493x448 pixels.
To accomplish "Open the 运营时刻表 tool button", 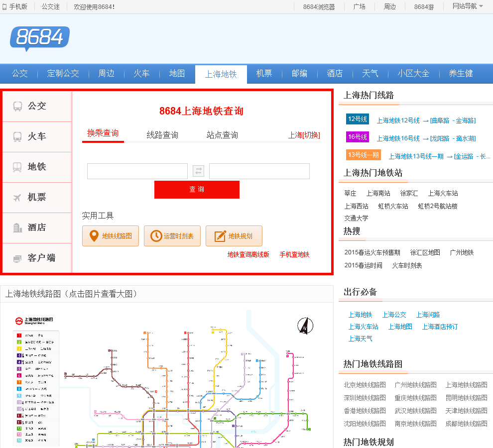I will [172, 236].
